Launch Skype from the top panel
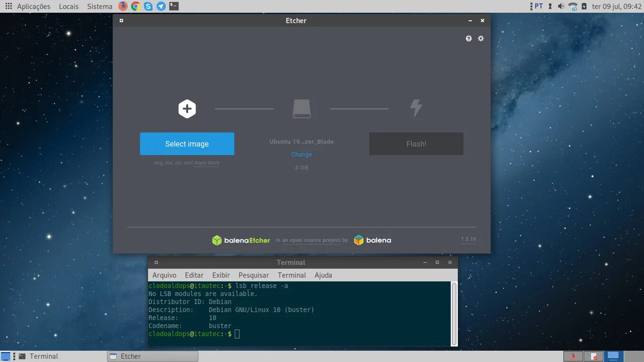The image size is (644, 362). click(149, 6)
